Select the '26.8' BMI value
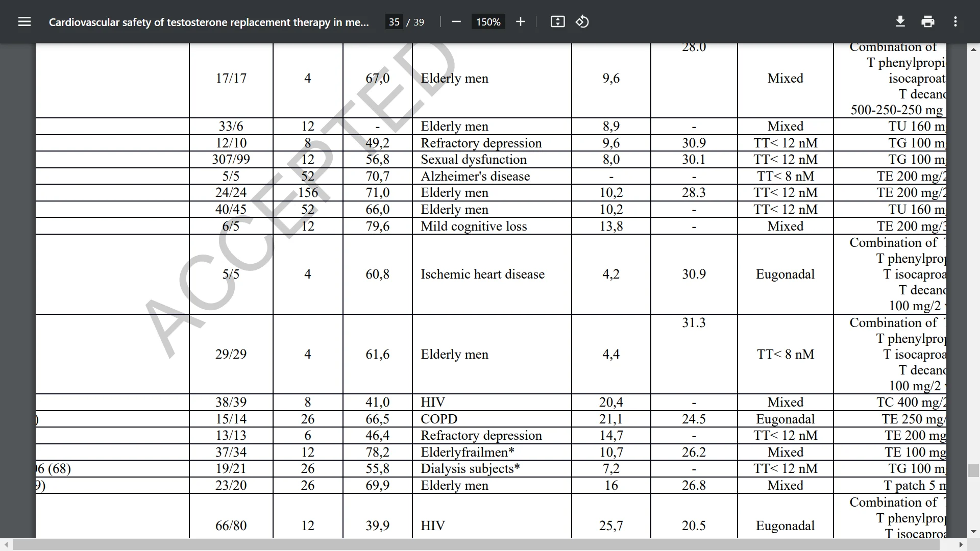Viewport: 980px width, 551px height. pos(694,485)
